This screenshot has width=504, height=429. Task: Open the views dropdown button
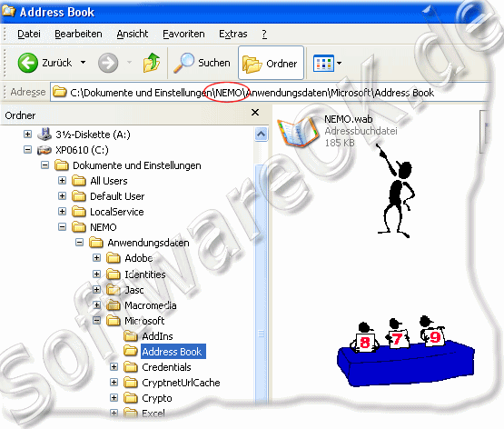pyautogui.click(x=327, y=63)
